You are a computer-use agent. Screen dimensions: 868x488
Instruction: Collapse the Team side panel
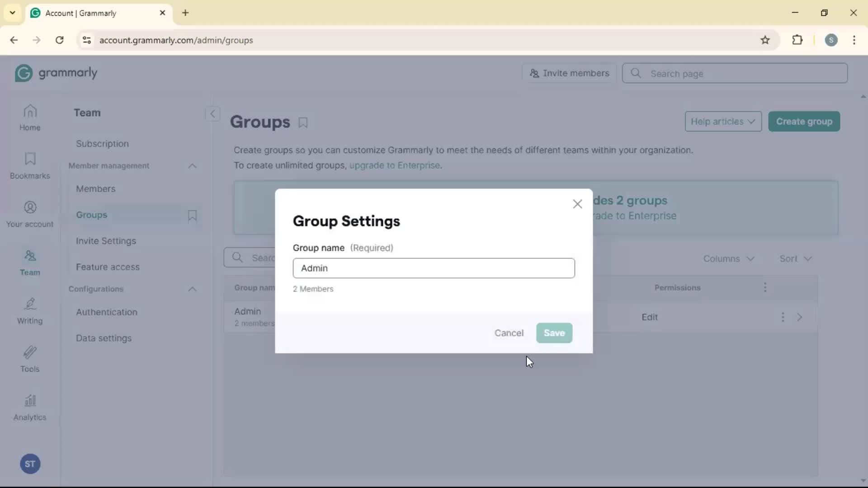(212, 113)
